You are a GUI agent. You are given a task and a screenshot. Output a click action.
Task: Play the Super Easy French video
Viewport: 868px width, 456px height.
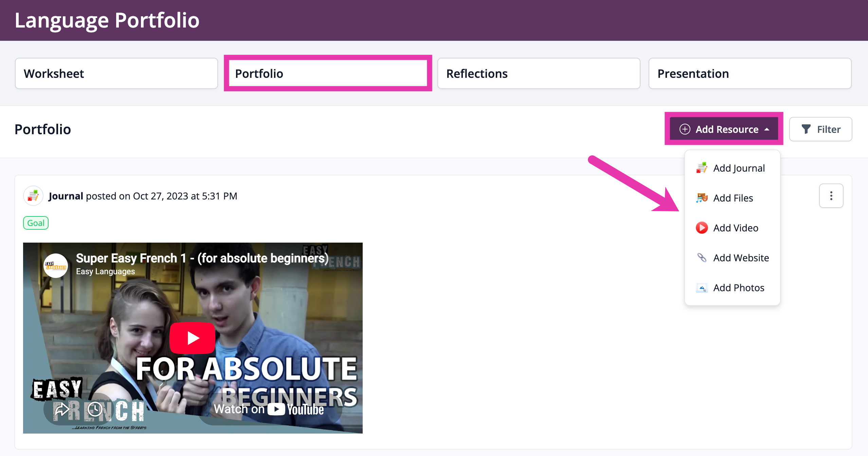click(193, 338)
